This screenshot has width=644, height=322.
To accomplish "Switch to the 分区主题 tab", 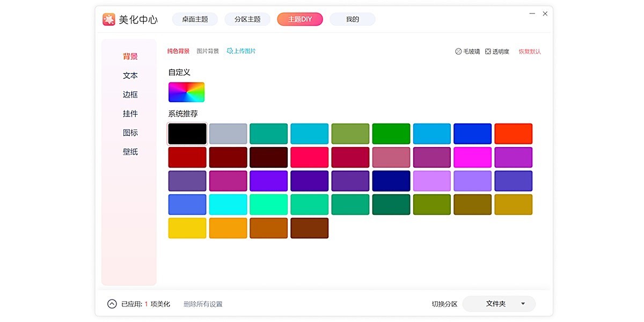I will (x=247, y=19).
